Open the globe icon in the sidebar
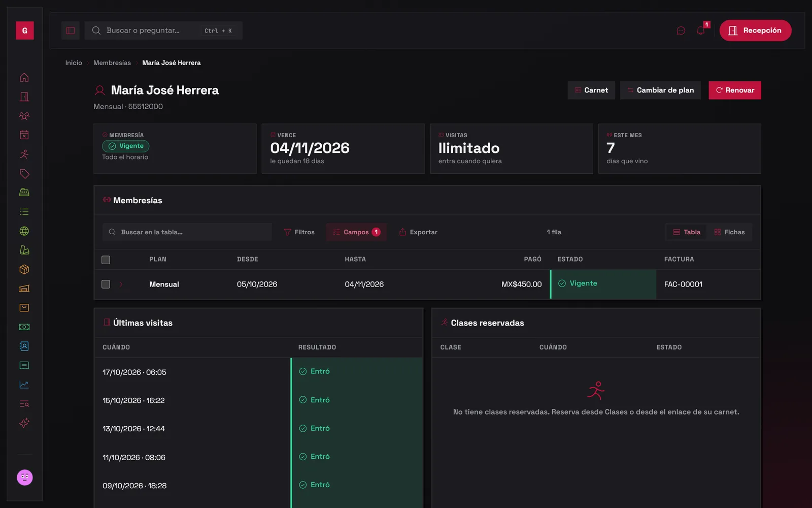The image size is (812, 508). (24, 231)
